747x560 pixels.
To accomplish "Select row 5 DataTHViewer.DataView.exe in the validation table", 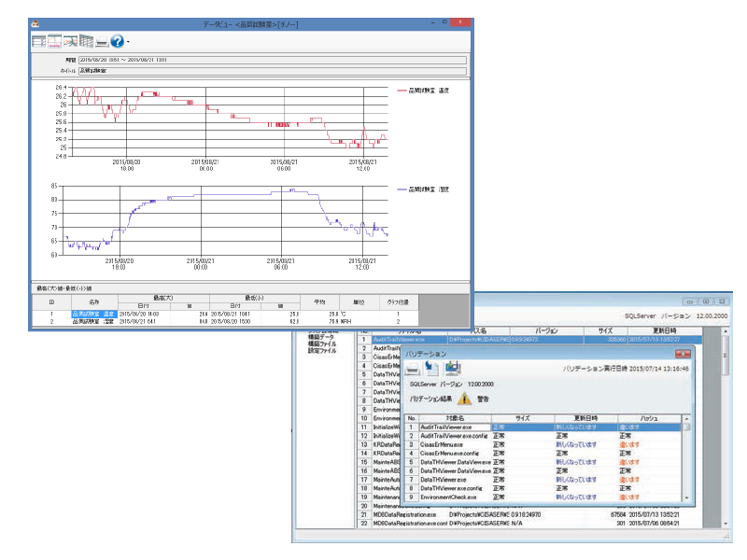I will tap(543, 462).
